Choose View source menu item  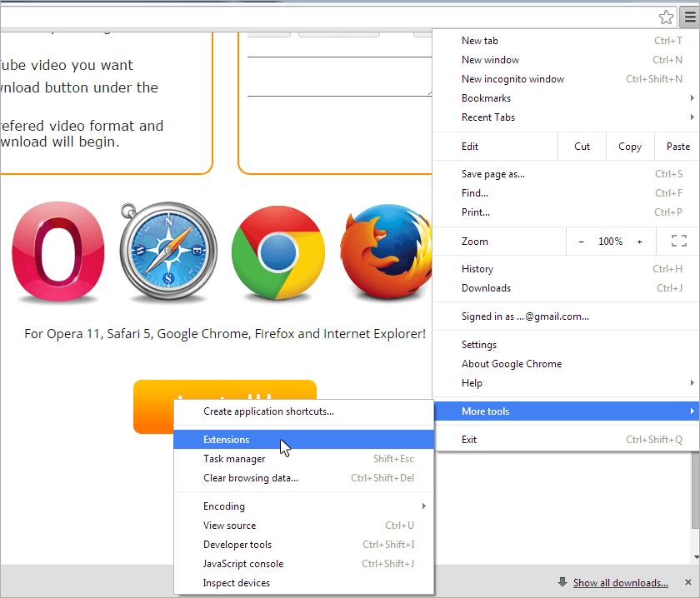(x=303, y=526)
